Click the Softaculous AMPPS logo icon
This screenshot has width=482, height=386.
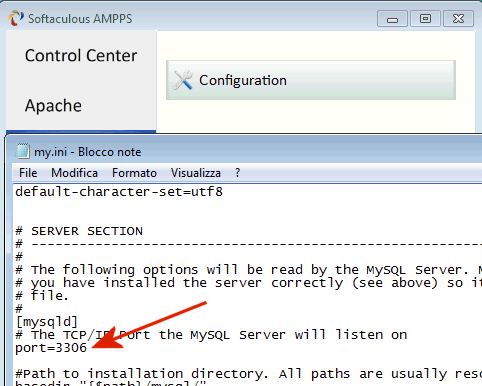coord(16,18)
